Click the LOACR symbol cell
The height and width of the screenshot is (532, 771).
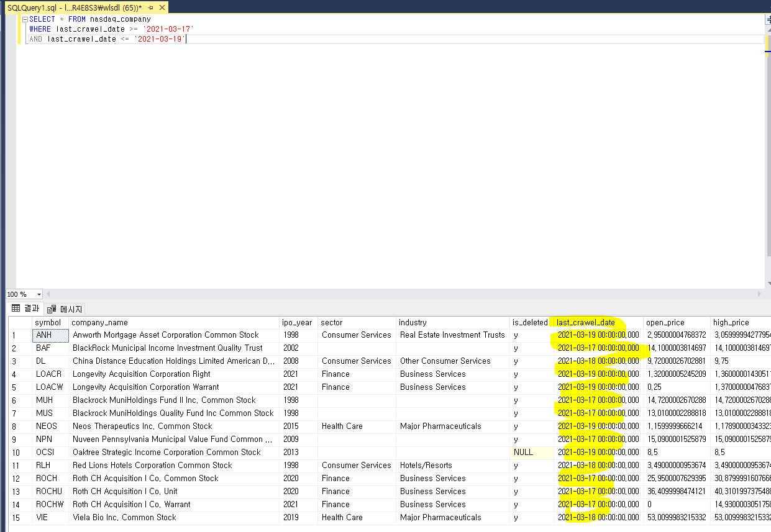click(x=50, y=374)
